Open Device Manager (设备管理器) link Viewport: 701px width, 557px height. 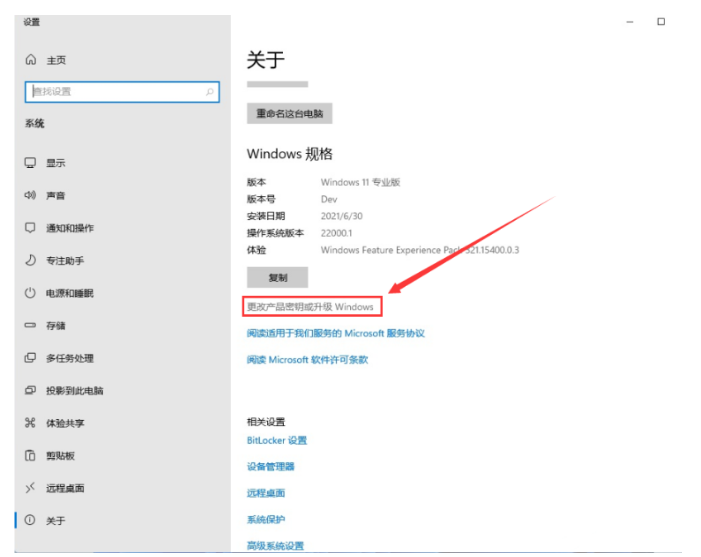click(x=271, y=466)
